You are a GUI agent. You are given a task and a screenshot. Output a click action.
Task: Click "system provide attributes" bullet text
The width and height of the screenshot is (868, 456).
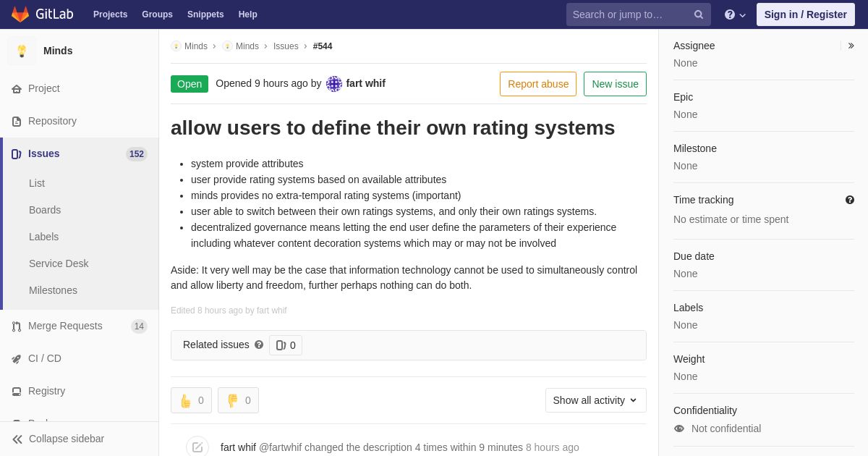[247, 164]
